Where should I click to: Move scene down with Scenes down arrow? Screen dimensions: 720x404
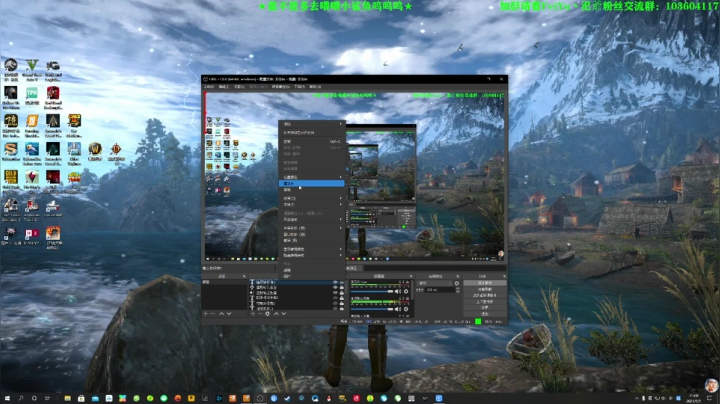tap(229, 314)
